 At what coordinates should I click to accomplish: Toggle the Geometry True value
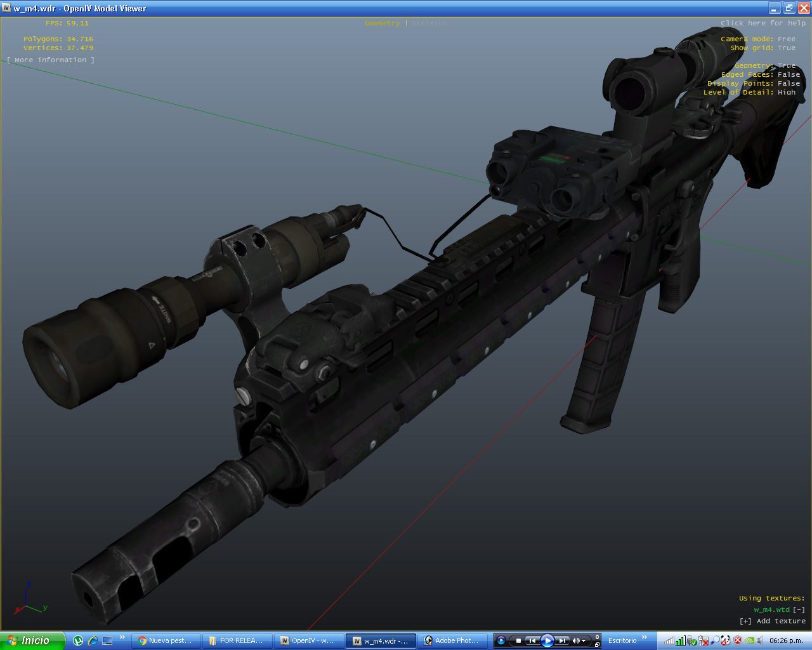(787, 65)
